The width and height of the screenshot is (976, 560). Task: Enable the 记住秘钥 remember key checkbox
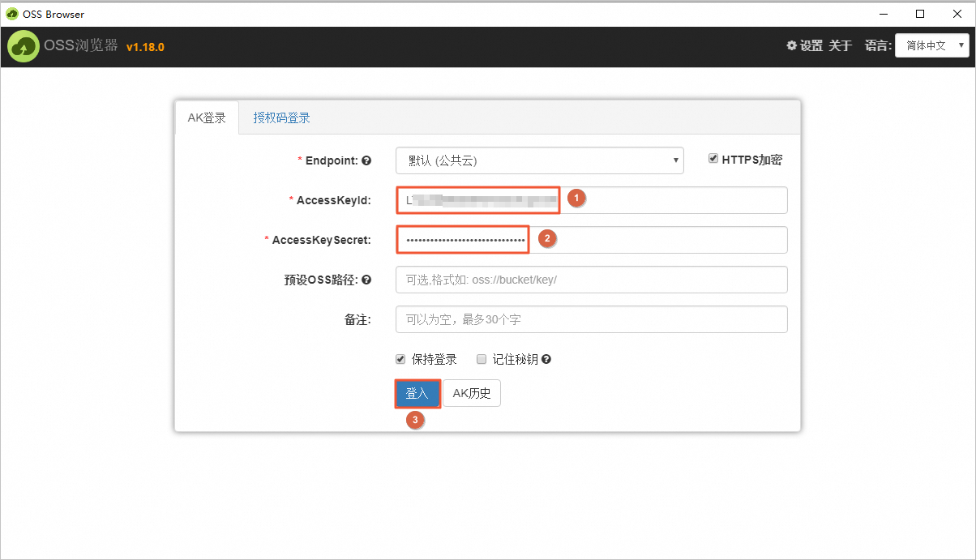pyautogui.click(x=482, y=359)
